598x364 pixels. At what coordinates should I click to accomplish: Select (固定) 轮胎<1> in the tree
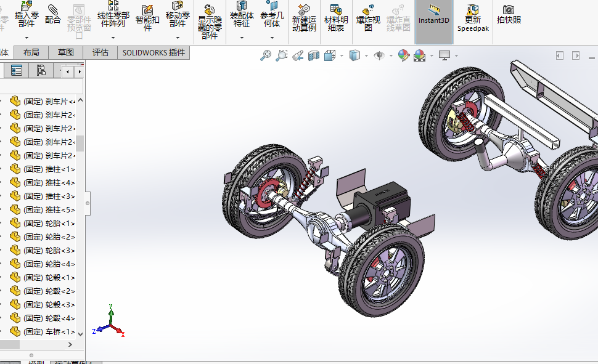click(49, 224)
